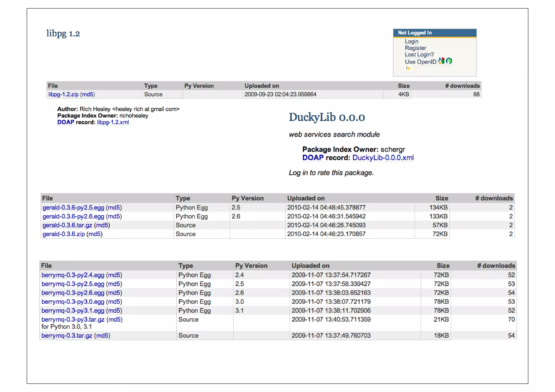555x392 pixels.
Task: Click the Login link
Action: click(x=411, y=41)
